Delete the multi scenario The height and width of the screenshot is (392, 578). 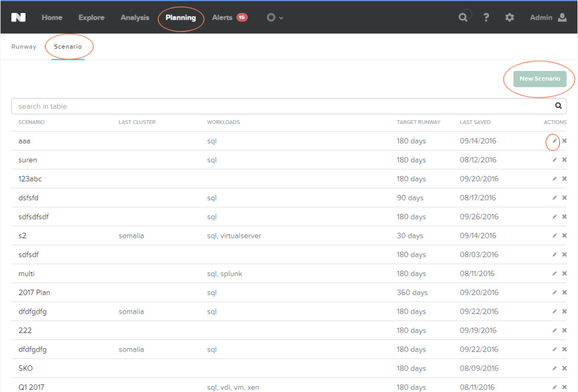click(564, 274)
